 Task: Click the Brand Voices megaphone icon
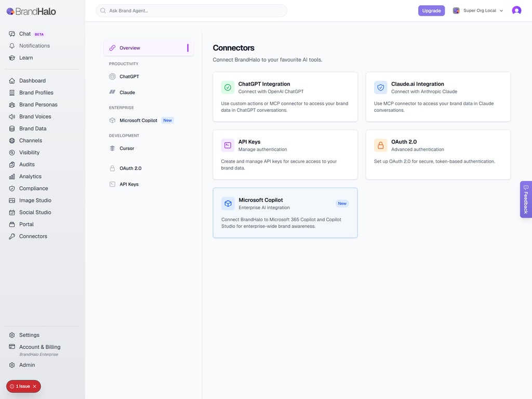click(12, 117)
